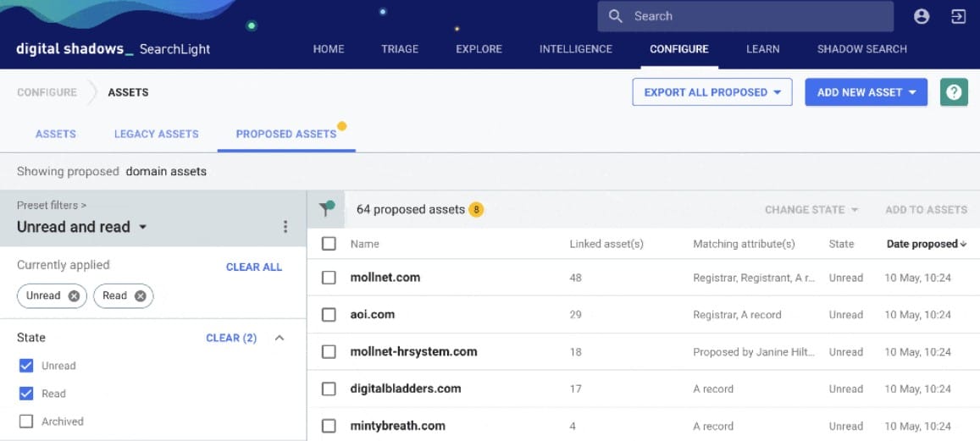Click the domain assets type text
This screenshot has width=980, height=441.
point(166,171)
